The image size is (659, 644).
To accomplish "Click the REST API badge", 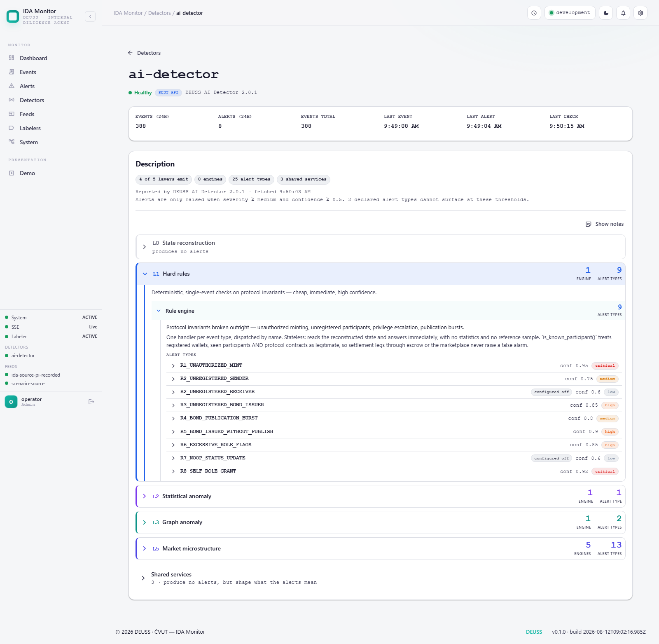I will (x=168, y=93).
